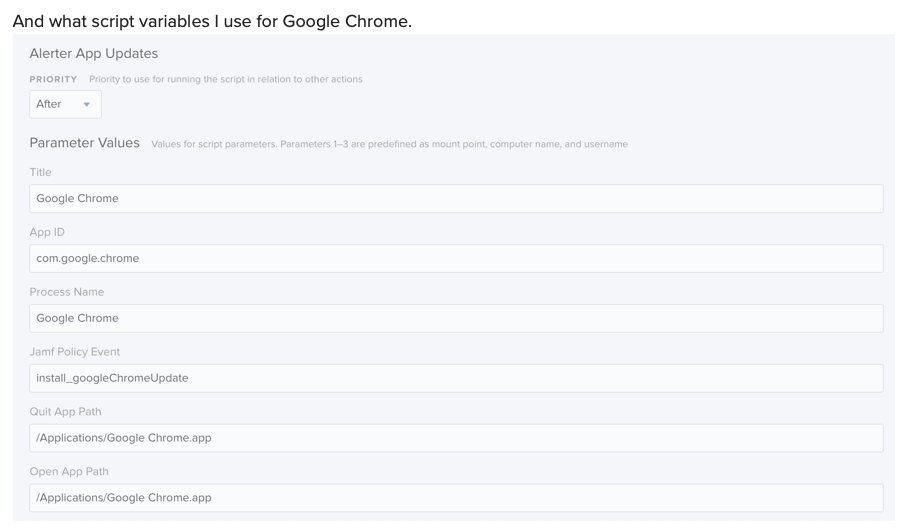Click the PRIORITY label text
908x532 pixels.
53,79
